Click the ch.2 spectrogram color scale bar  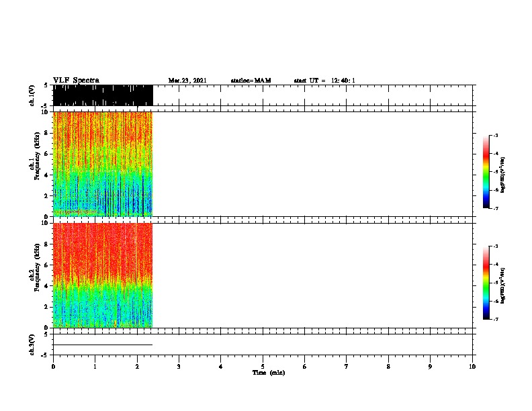tap(486, 283)
